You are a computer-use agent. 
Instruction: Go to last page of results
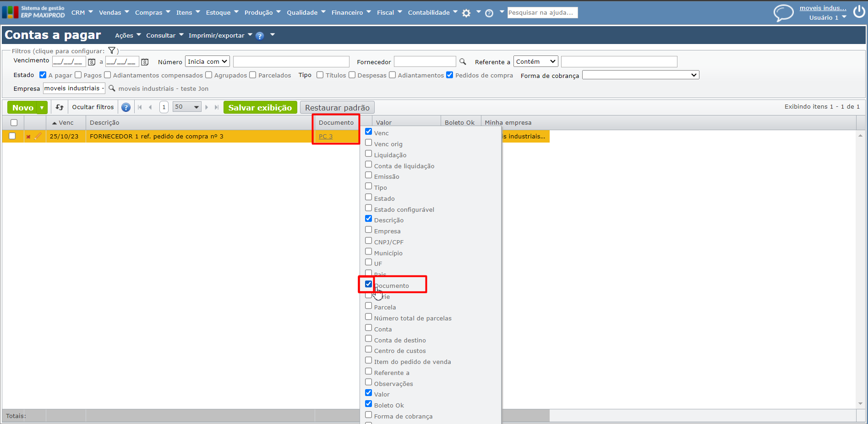click(217, 107)
